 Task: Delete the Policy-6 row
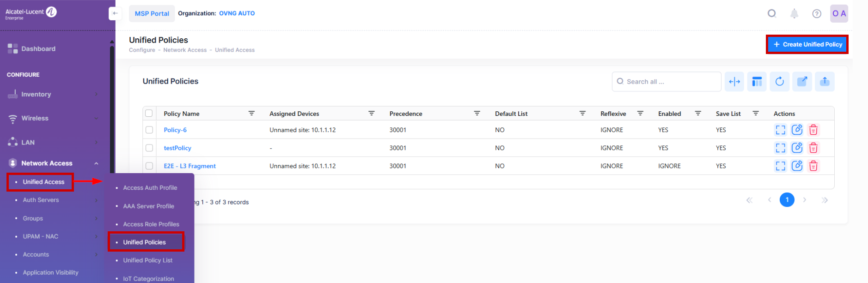(813, 130)
